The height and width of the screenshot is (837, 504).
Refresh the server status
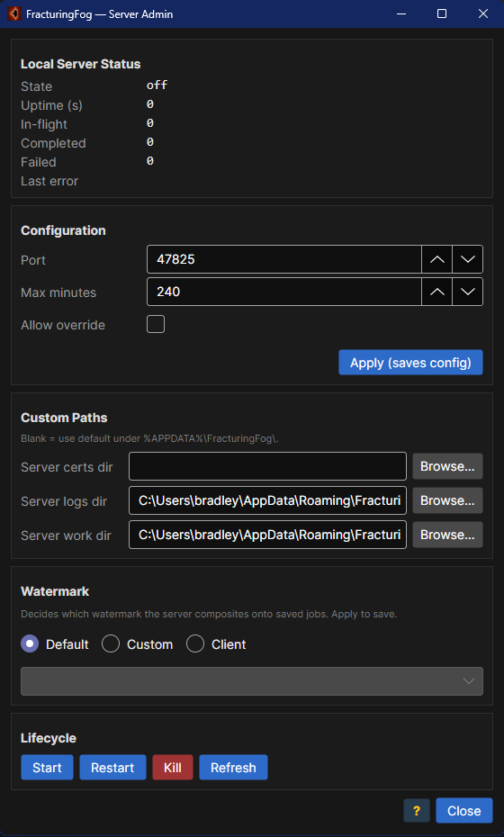coord(233,768)
